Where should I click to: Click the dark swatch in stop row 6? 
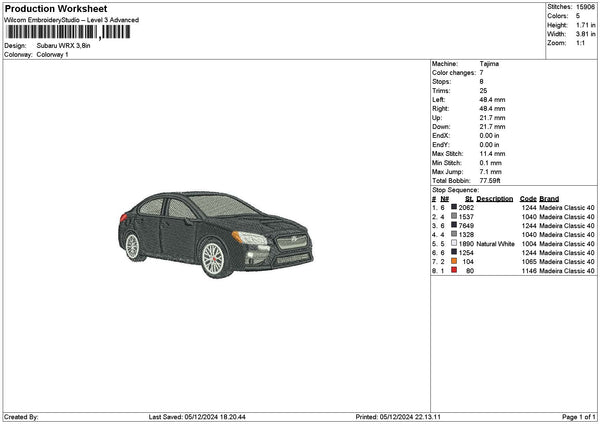[454, 252]
